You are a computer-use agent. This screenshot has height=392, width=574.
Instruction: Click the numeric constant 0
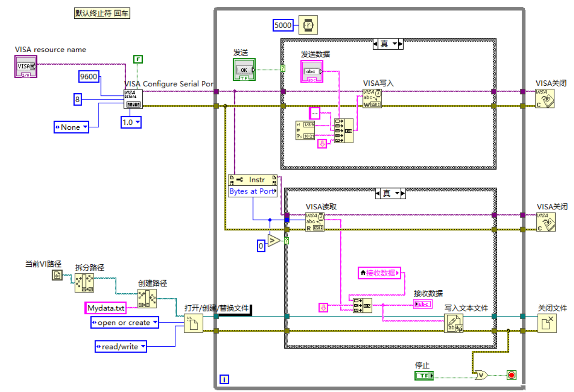tap(261, 246)
